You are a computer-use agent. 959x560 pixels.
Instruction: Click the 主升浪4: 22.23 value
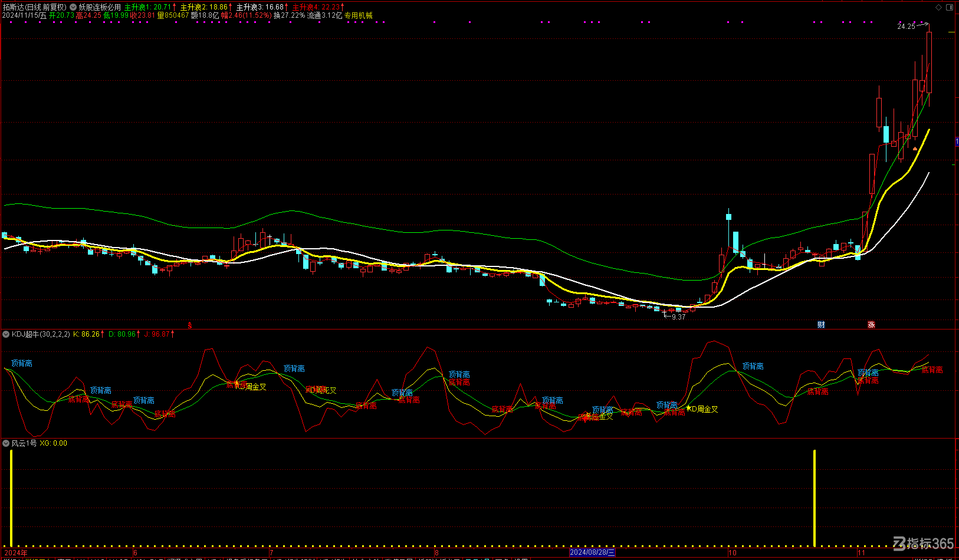[316, 7]
